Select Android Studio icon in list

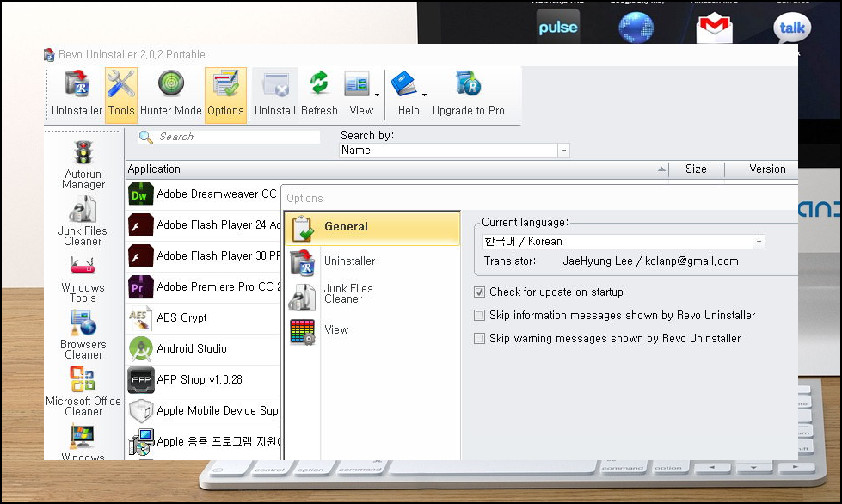point(141,349)
